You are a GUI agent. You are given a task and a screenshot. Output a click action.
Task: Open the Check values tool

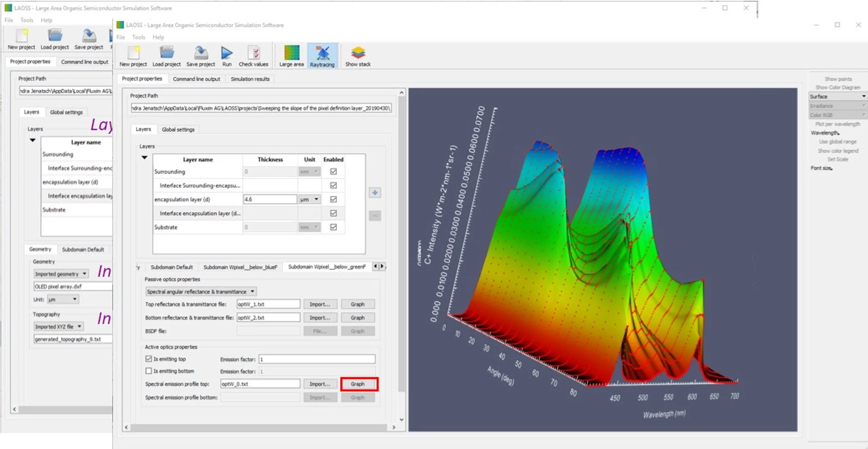[254, 55]
